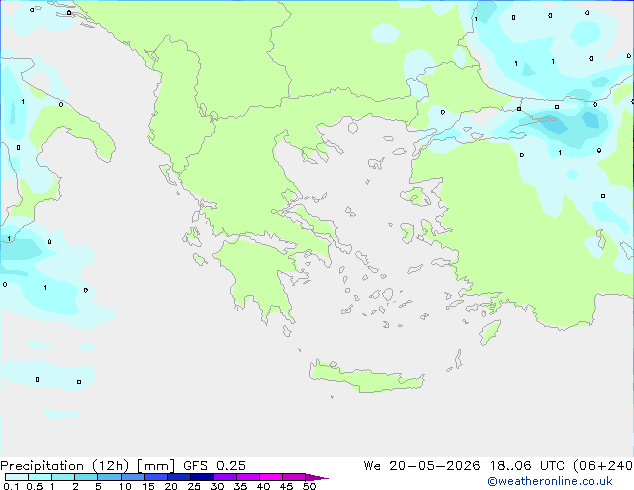Image resolution: width=634 pixels, height=490 pixels.
Task: Click the lightest cyan legend swatch after 0.1
Action: pos(17,477)
